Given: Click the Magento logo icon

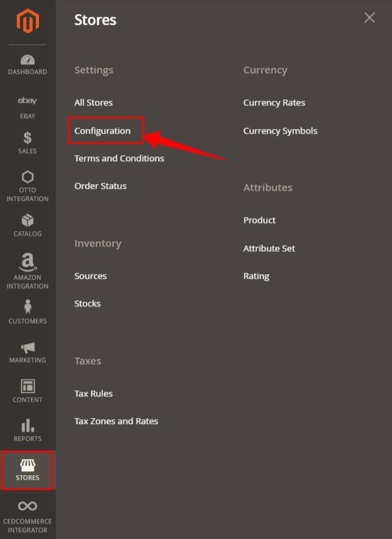Looking at the screenshot, I should (x=28, y=22).
